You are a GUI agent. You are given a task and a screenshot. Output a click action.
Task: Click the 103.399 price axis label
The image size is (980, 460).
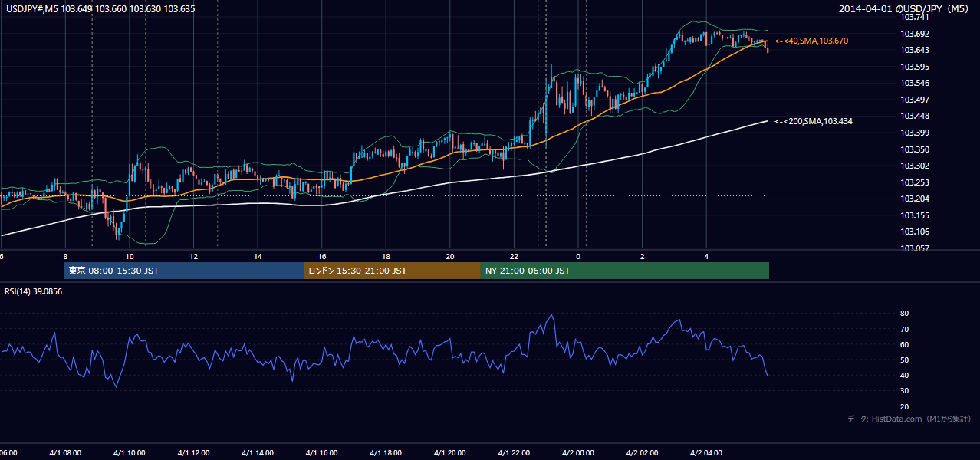pos(915,133)
